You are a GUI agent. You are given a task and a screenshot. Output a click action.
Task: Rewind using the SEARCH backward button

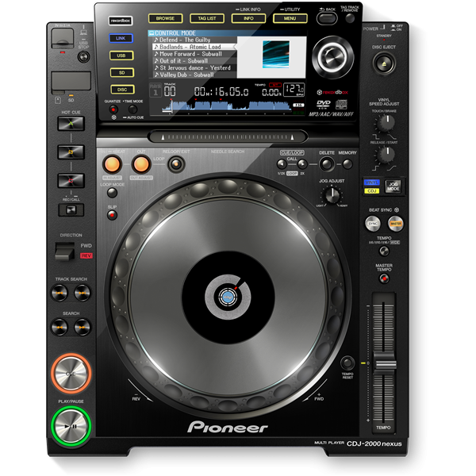[59, 327]
